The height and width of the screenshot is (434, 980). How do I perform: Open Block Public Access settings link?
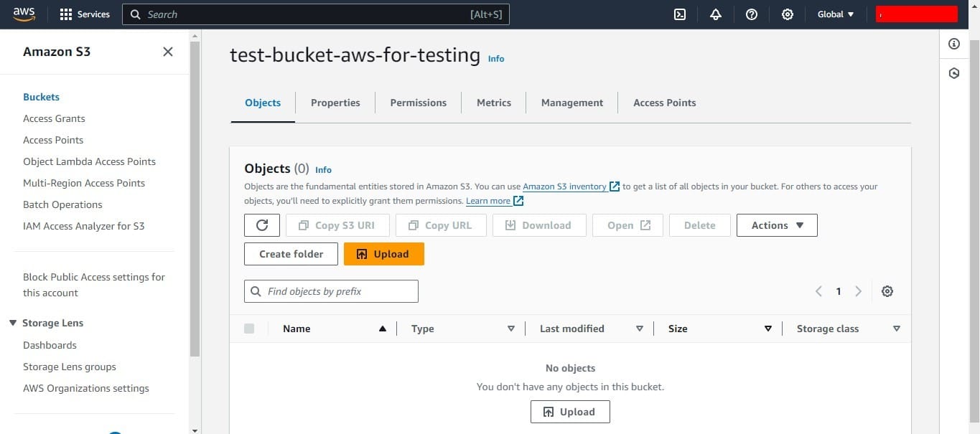(94, 285)
